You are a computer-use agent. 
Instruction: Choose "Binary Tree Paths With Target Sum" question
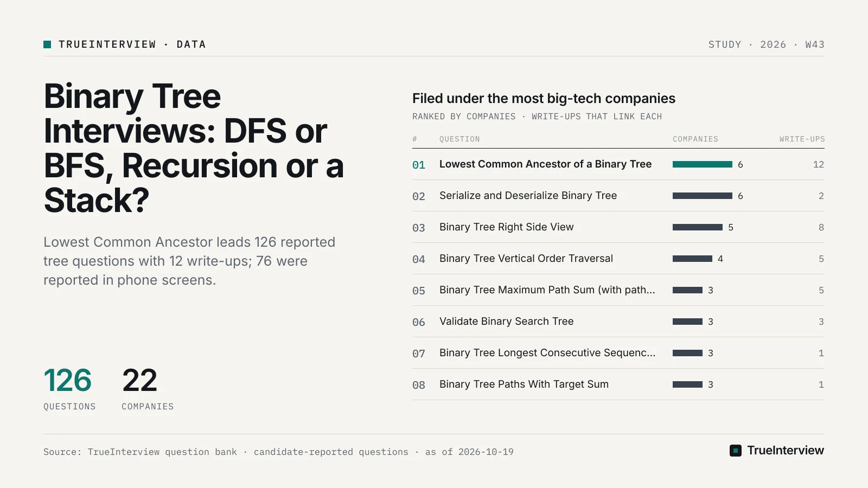point(524,384)
